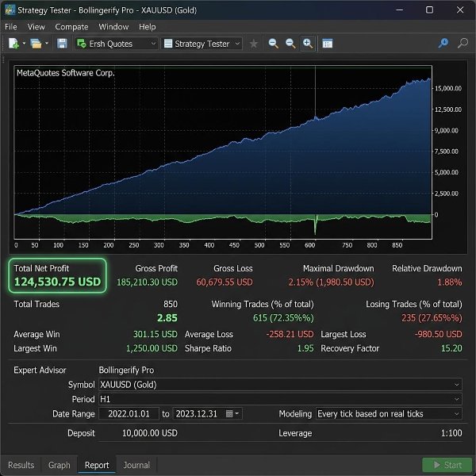Click the Average Loss value -258.21 USD

click(x=290, y=334)
